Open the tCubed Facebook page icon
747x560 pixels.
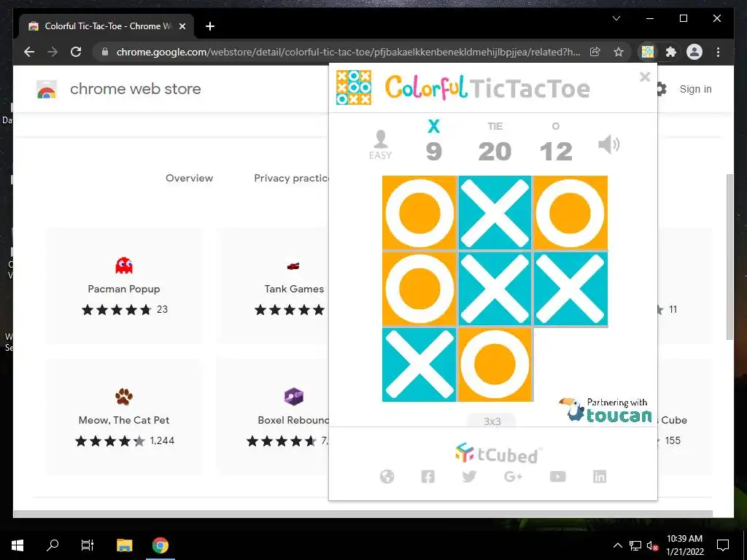click(427, 476)
